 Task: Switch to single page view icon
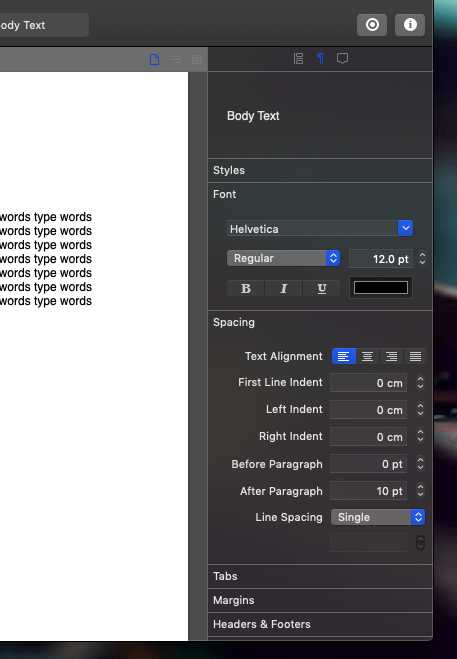154,59
